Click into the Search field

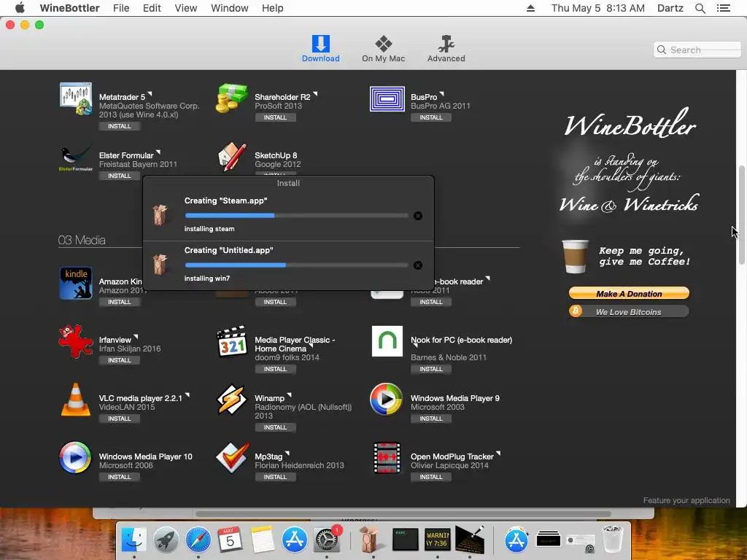point(697,50)
